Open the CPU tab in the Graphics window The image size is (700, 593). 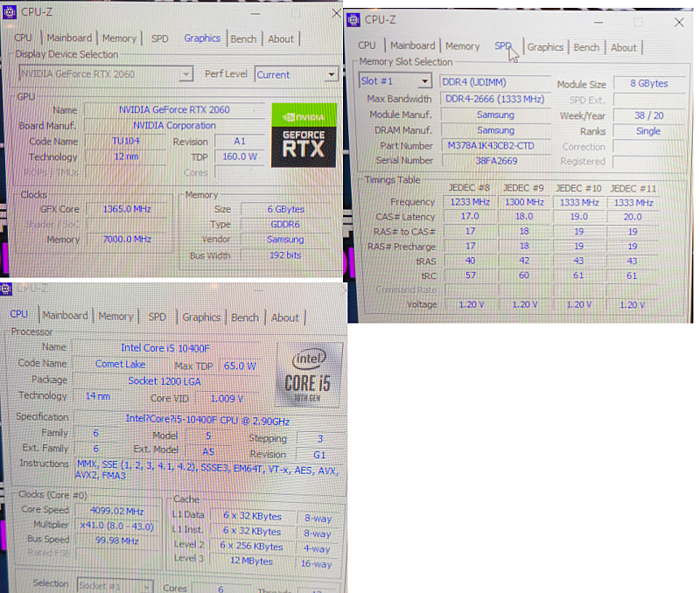23,38
